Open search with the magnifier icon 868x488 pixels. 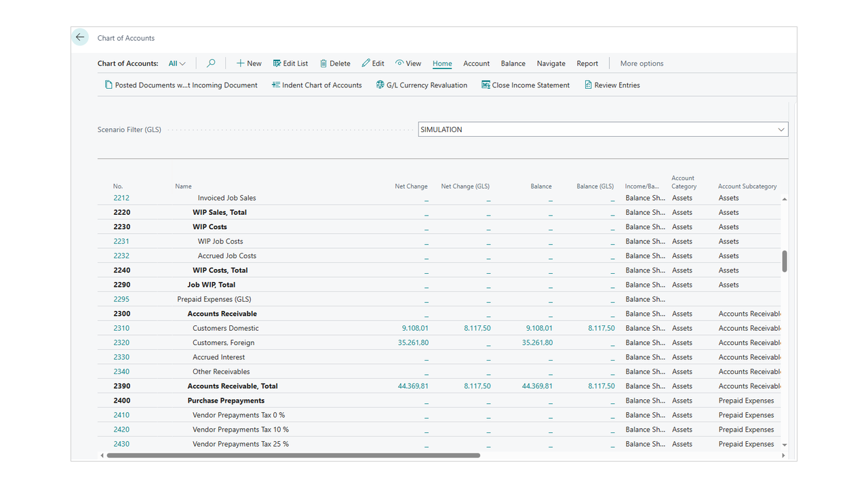point(211,63)
